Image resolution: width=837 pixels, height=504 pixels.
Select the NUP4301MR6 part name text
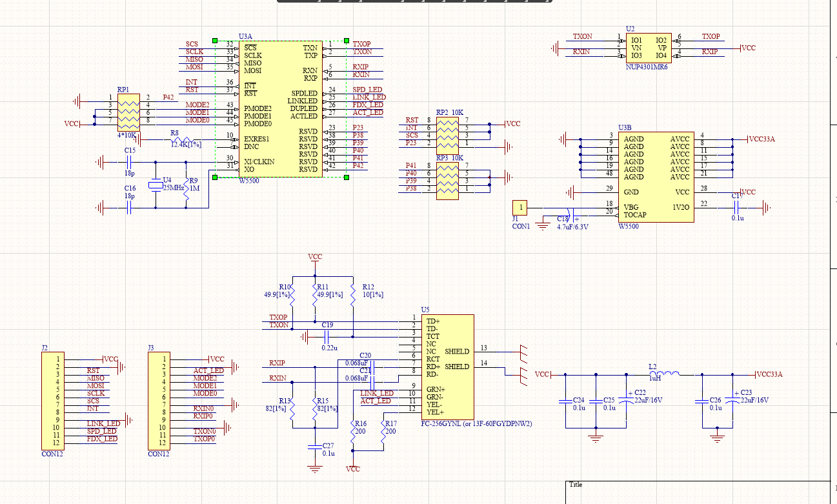(x=647, y=66)
